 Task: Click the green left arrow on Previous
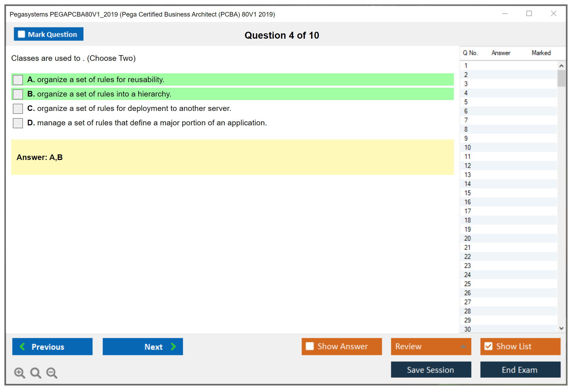23,346
